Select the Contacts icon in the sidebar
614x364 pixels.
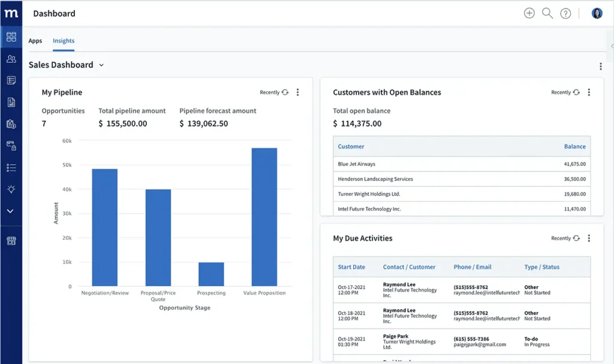(11, 58)
